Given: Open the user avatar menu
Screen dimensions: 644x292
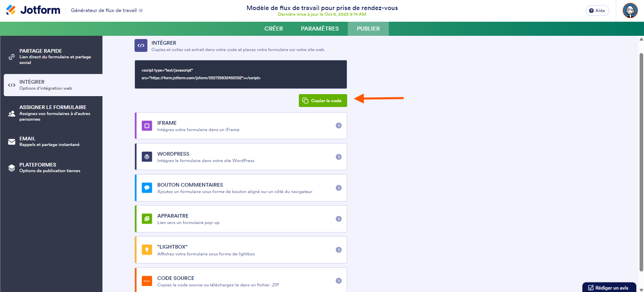Looking at the screenshot, I should [x=630, y=10].
